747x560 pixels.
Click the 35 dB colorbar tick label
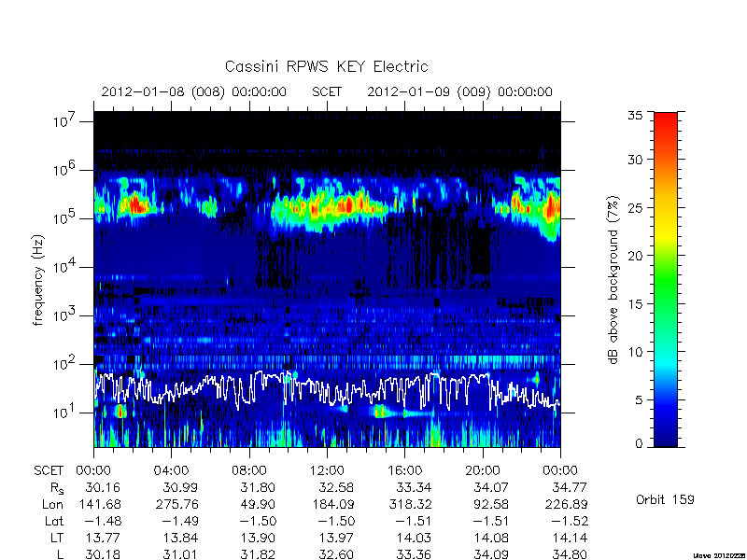(x=635, y=116)
